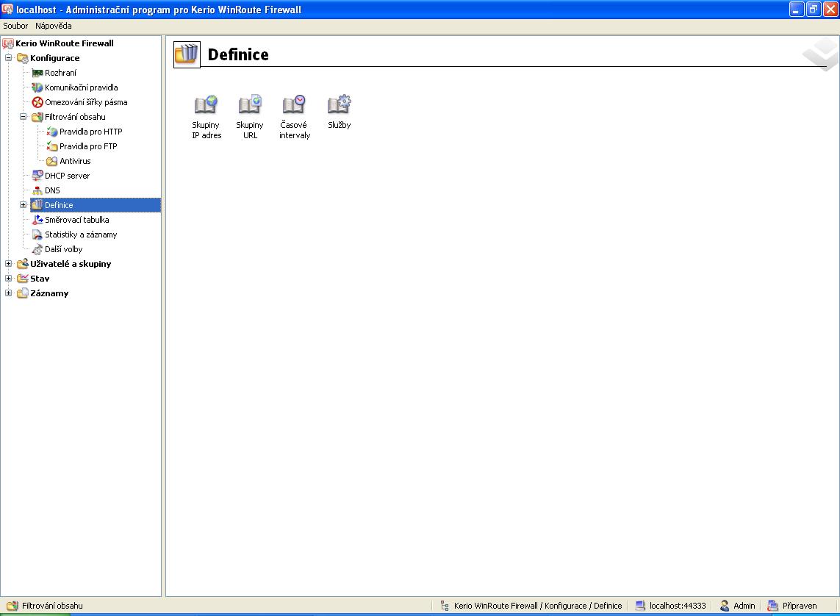Click the Omezování šířky pásma icon
The image size is (840, 616).
point(37,102)
